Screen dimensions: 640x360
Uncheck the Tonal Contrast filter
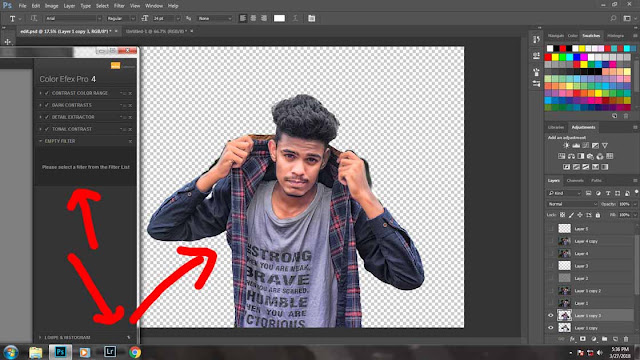[47, 129]
